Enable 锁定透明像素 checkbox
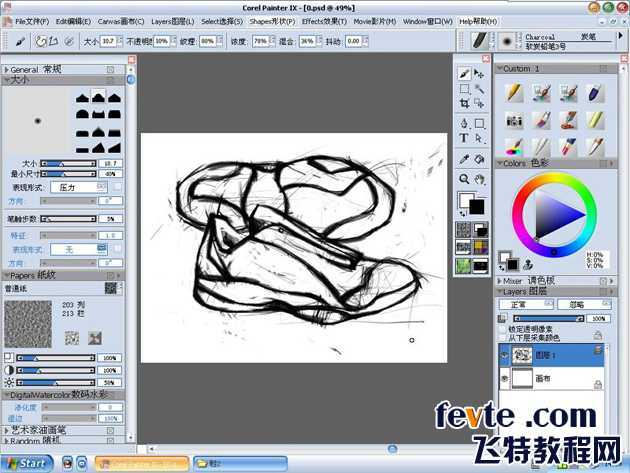This screenshot has height=473, width=630. coord(503,329)
